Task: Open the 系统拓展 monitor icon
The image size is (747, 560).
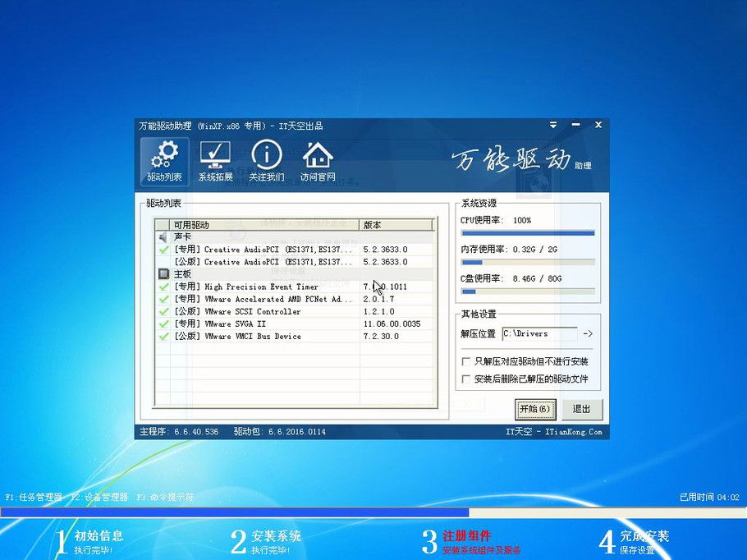Action: click(x=215, y=162)
